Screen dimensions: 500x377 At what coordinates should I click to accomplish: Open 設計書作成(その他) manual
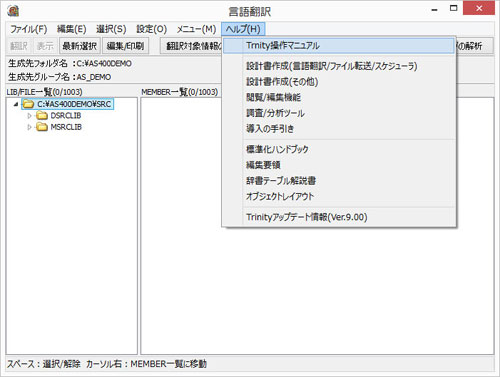click(x=339, y=82)
